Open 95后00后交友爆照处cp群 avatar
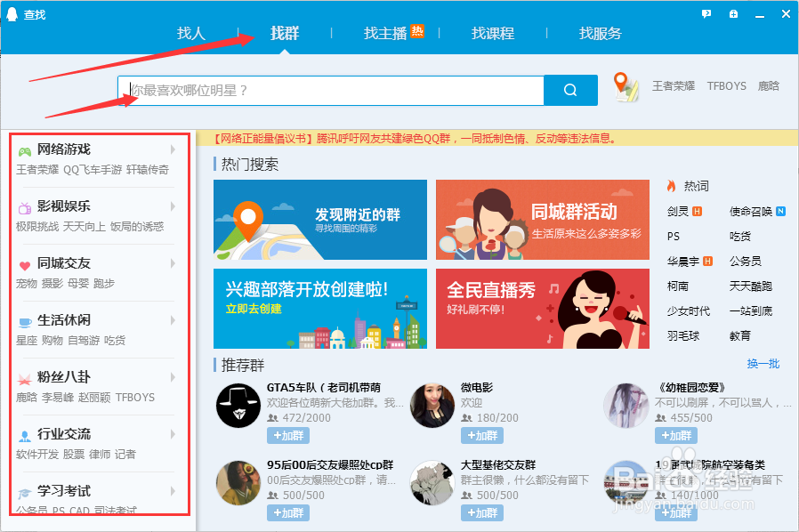 pyautogui.click(x=238, y=483)
